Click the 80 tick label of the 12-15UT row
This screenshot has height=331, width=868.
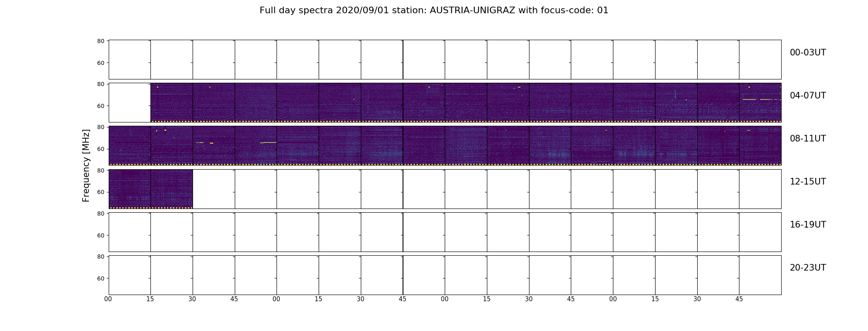tap(100, 170)
